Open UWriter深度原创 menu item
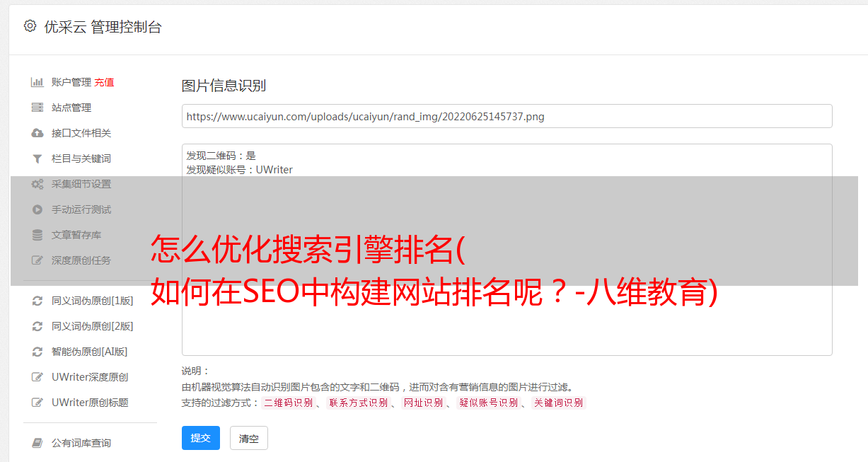Screen dimensions: 868x462 90,377
